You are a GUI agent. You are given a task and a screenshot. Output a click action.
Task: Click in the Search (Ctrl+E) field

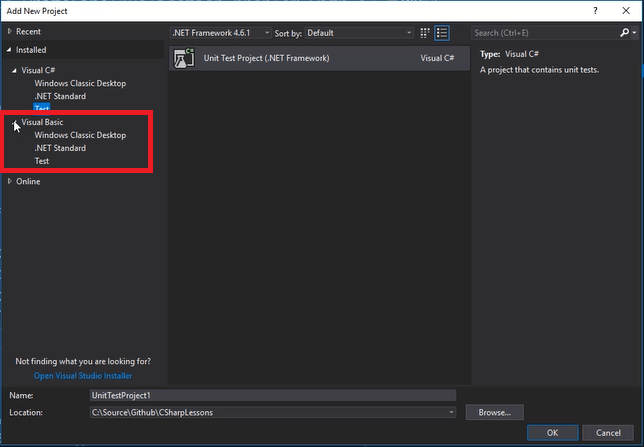pos(545,33)
